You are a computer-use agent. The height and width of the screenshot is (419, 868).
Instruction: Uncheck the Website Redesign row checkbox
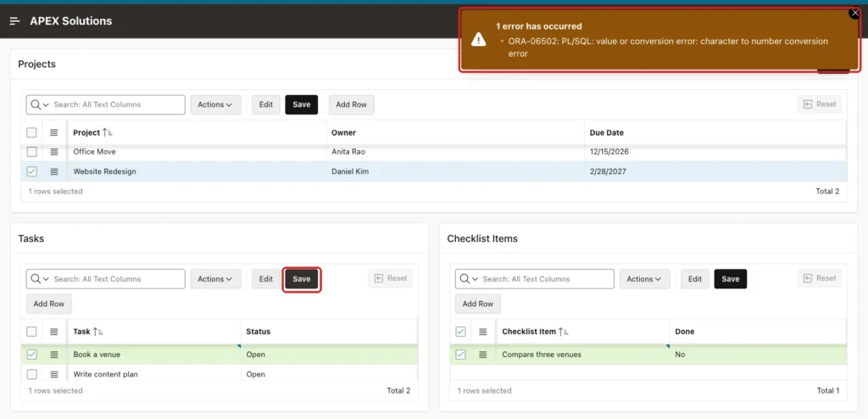point(31,172)
